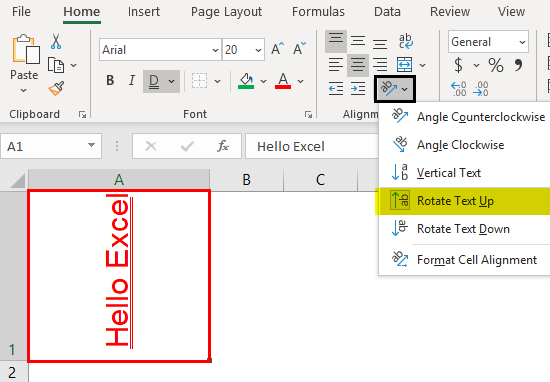This screenshot has height=382, width=550.
Task: Expand the Merge & Center dropdown arrow
Action: click(x=422, y=65)
